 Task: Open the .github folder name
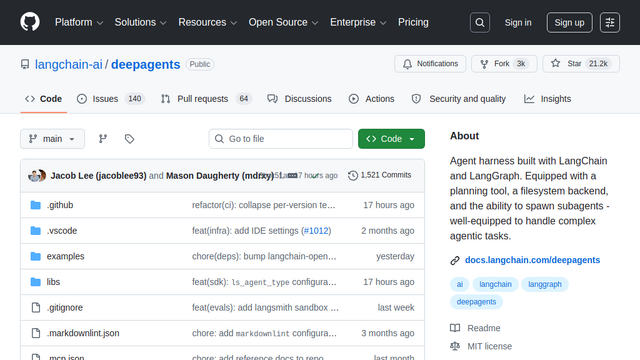coord(60,205)
